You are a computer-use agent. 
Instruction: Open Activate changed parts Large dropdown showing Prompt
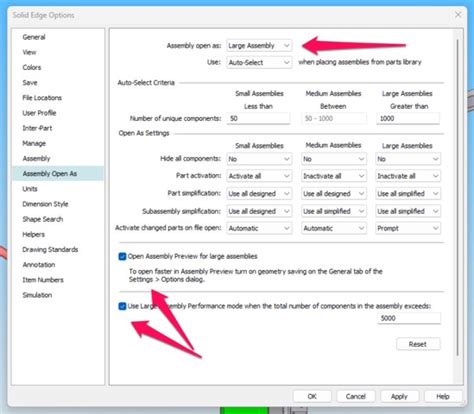[408, 228]
